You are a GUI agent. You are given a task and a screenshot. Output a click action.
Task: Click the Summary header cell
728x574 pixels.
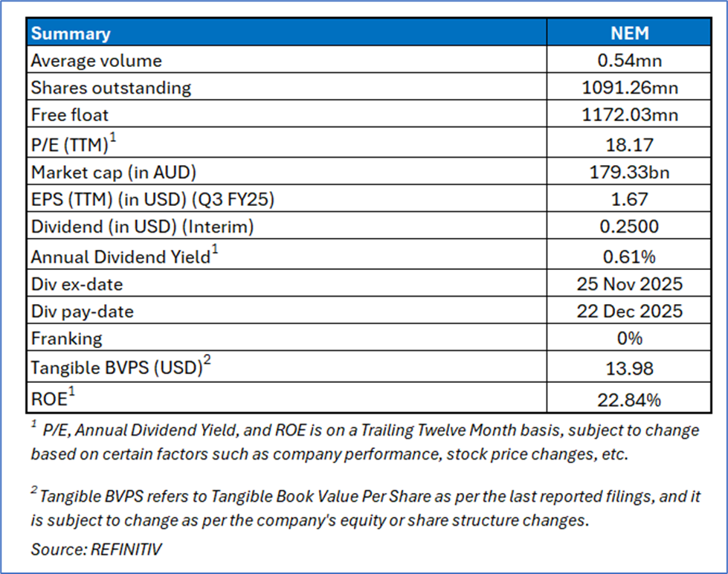coord(71,33)
